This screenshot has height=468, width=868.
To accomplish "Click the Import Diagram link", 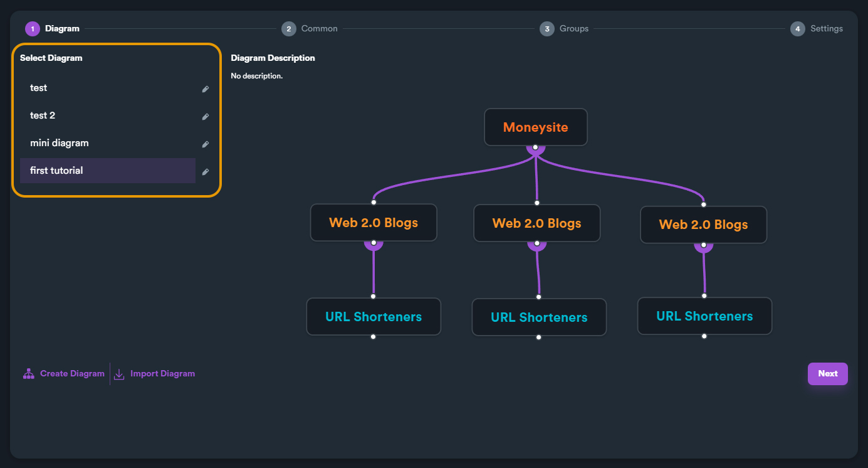I will (x=162, y=373).
